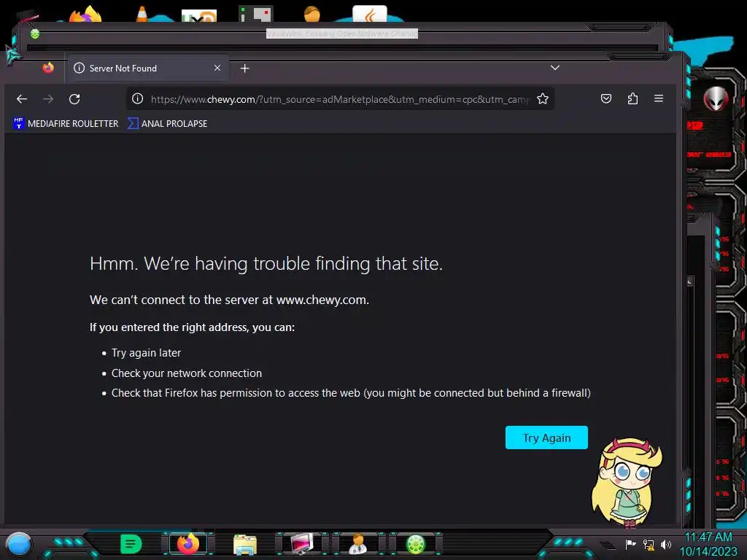Viewport: 747px width, 560px height.
Task: Click the taskbar clock showing 11:47 AM
Action: point(708,544)
